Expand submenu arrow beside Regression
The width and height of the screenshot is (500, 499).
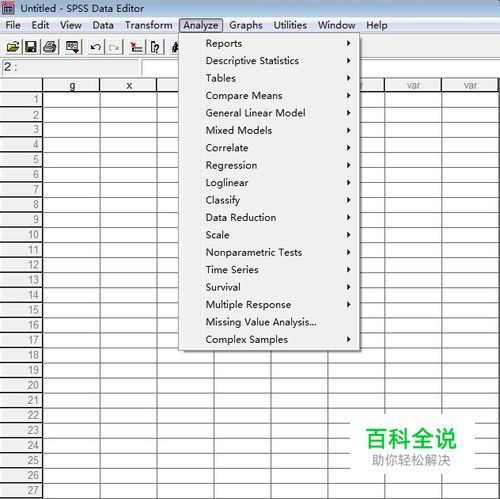[349, 165]
